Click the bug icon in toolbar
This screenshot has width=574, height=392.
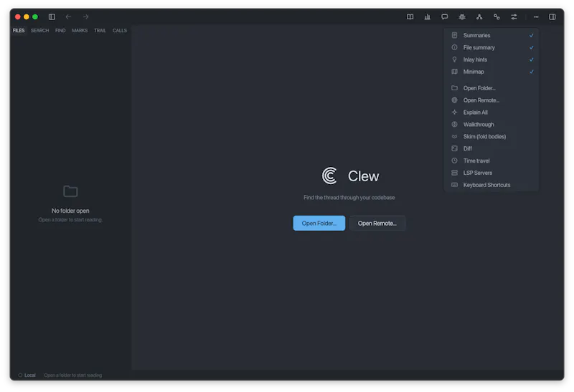click(x=462, y=16)
